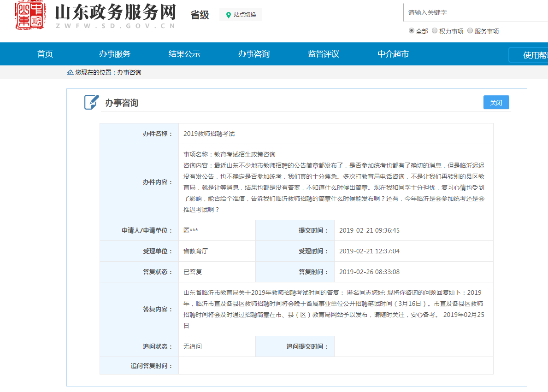Click the 办事咨询 panel heading
548x392 pixels.
(x=122, y=103)
